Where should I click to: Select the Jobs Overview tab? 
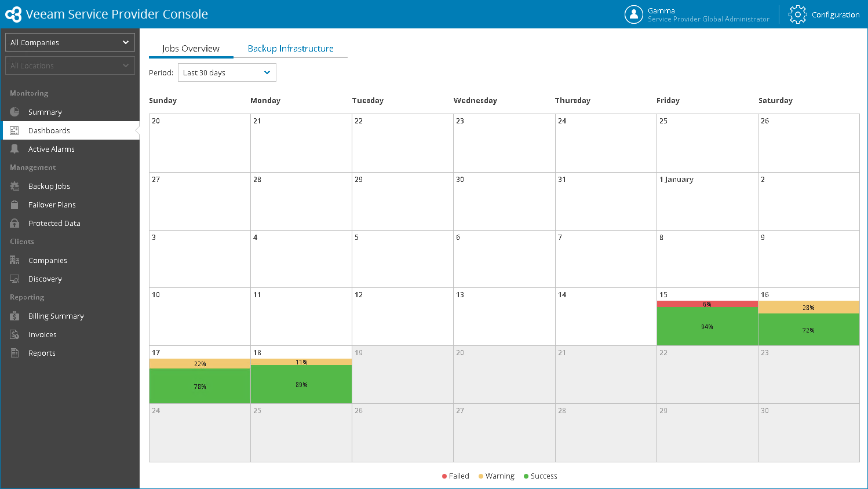click(x=191, y=49)
